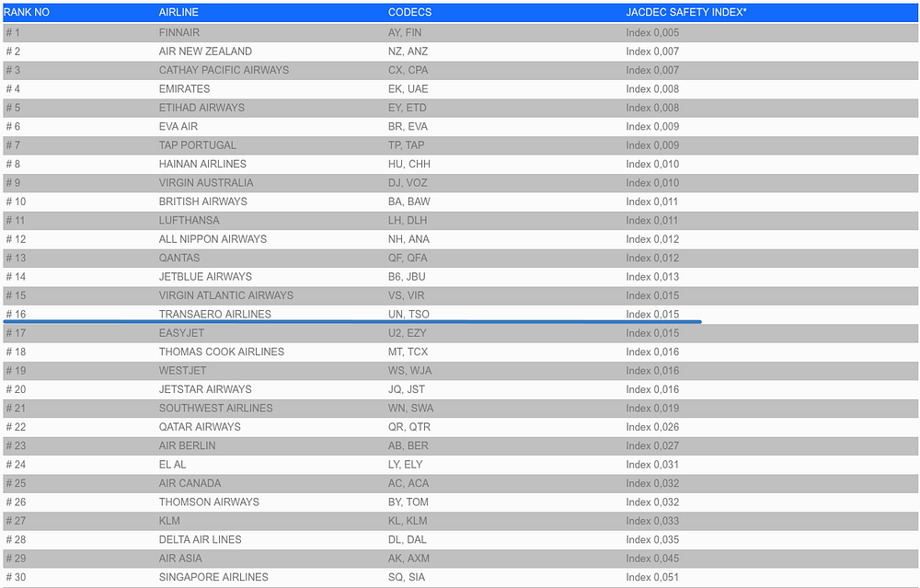Screen dimensions: 920x588
Task: Click THOMAS COOK AIRLINES name
Action: 222,352
